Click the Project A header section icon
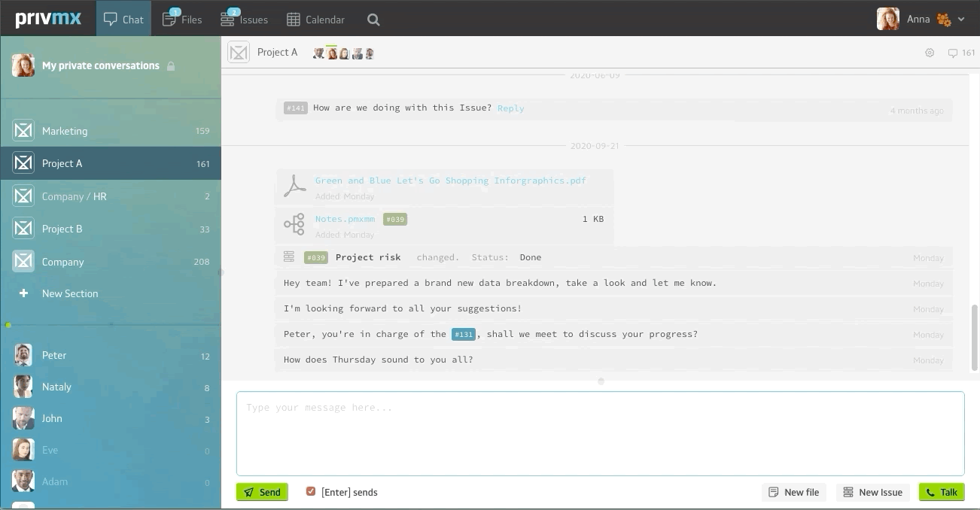 (239, 53)
